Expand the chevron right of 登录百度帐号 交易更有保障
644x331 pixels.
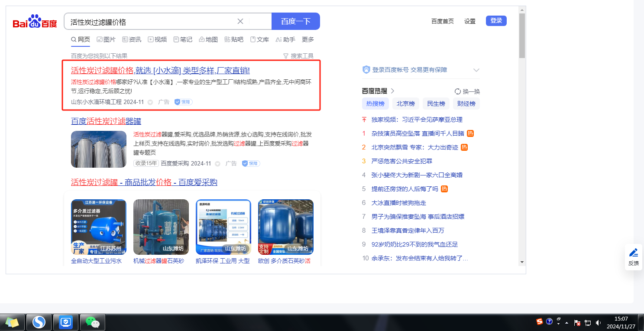tap(476, 70)
